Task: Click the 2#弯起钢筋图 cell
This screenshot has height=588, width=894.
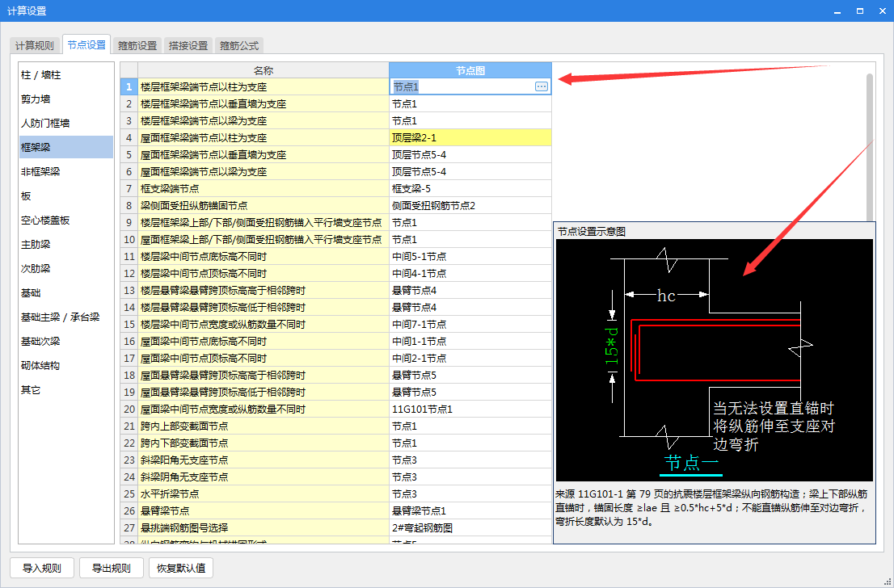Action: pyautogui.click(x=470, y=528)
